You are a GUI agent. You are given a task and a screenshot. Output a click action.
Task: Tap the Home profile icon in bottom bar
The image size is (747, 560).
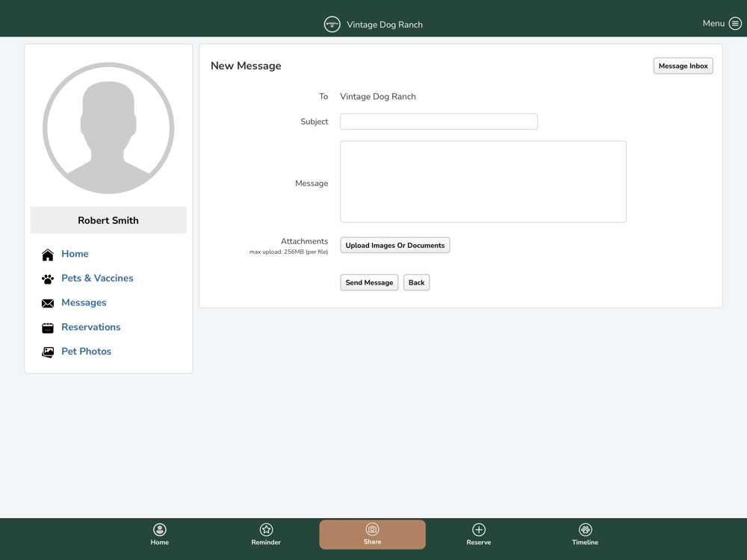[160, 529]
